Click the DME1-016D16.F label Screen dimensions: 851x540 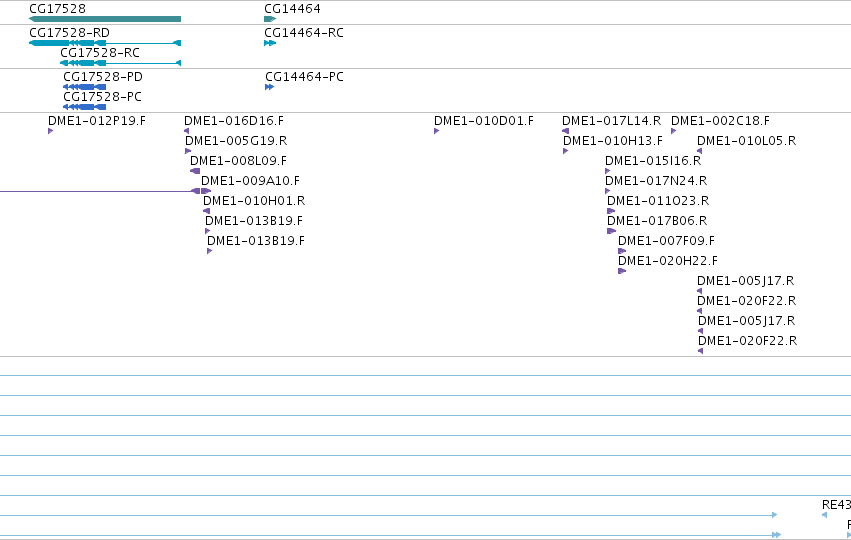click(234, 120)
